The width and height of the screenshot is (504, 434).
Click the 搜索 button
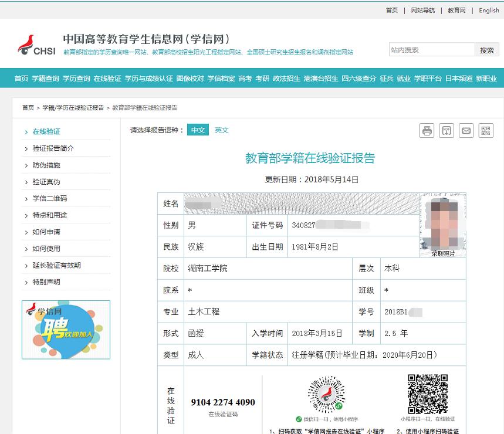pyautogui.click(x=486, y=50)
